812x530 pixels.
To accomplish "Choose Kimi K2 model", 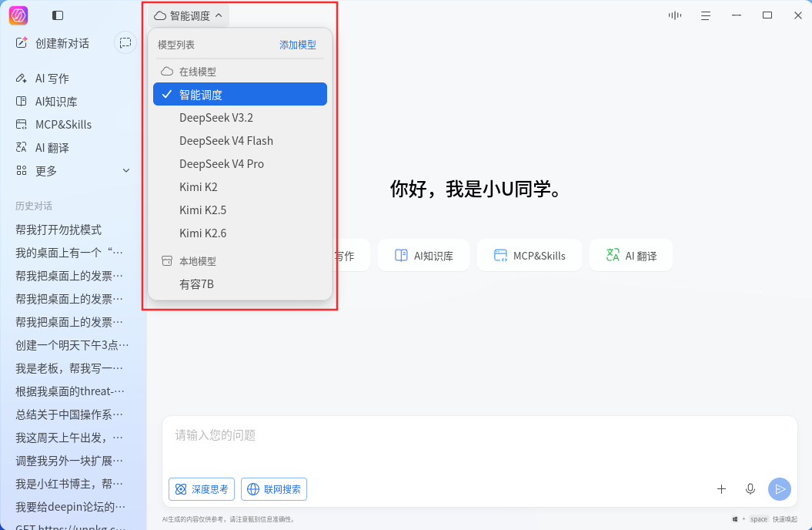I will 240,186.
